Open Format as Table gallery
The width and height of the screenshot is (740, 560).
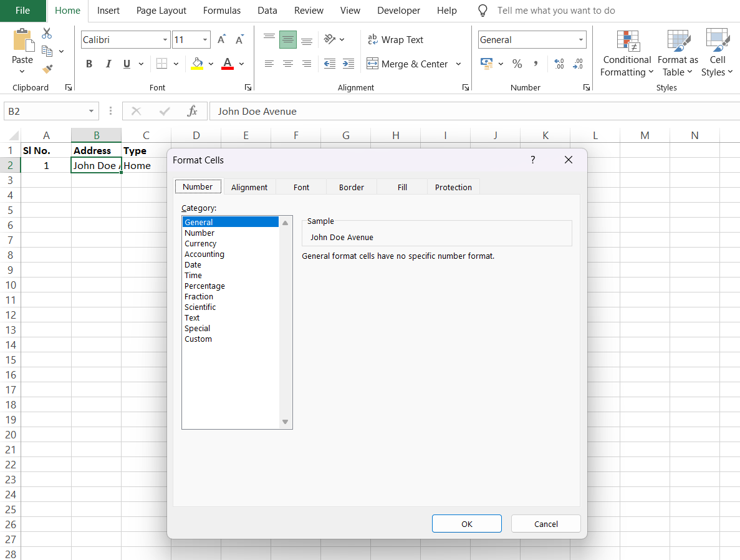pos(678,53)
